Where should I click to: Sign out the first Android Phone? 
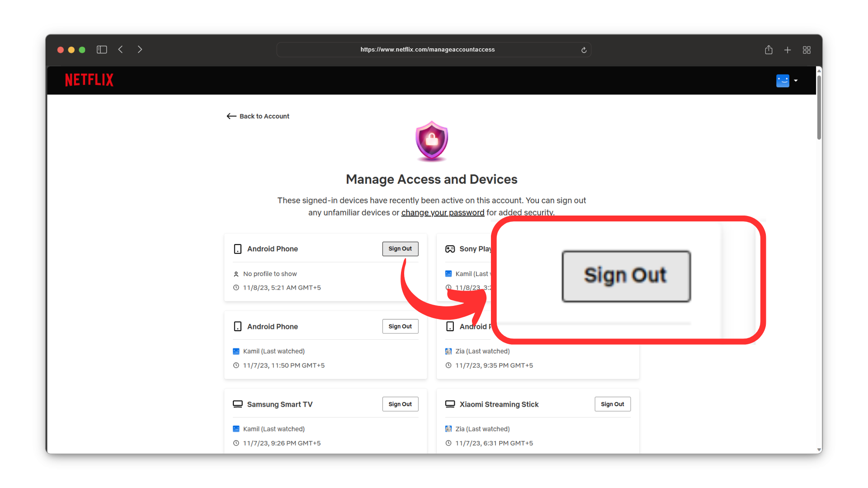(x=400, y=249)
